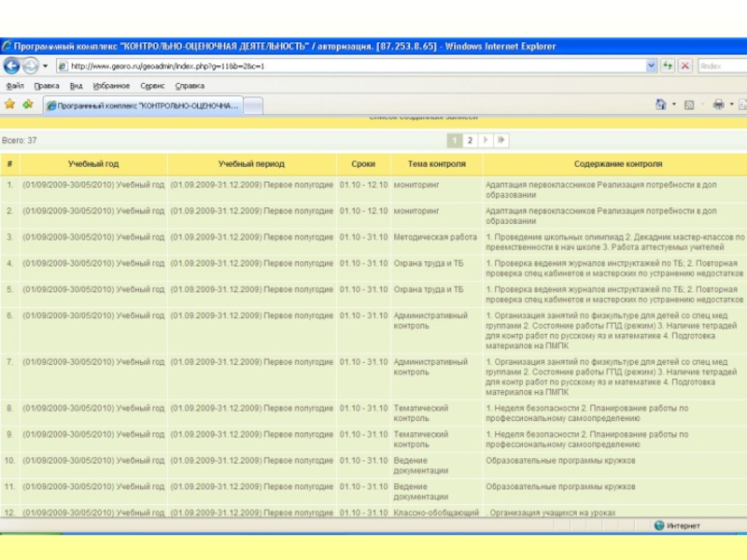Click the Print icon
747x560 pixels.
[x=718, y=105]
